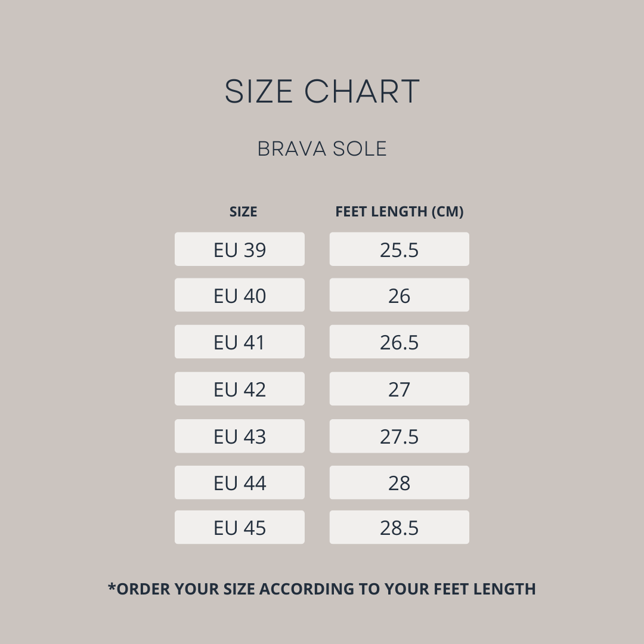This screenshot has height=644, width=644.
Task: Select the EU 43 size cell
Action: [x=240, y=436]
